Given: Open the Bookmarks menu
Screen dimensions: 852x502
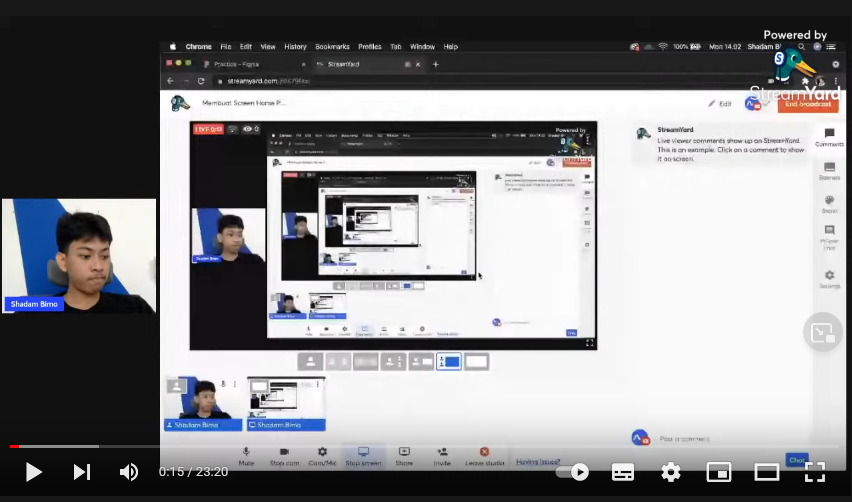Looking at the screenshot, I should 332,47.
